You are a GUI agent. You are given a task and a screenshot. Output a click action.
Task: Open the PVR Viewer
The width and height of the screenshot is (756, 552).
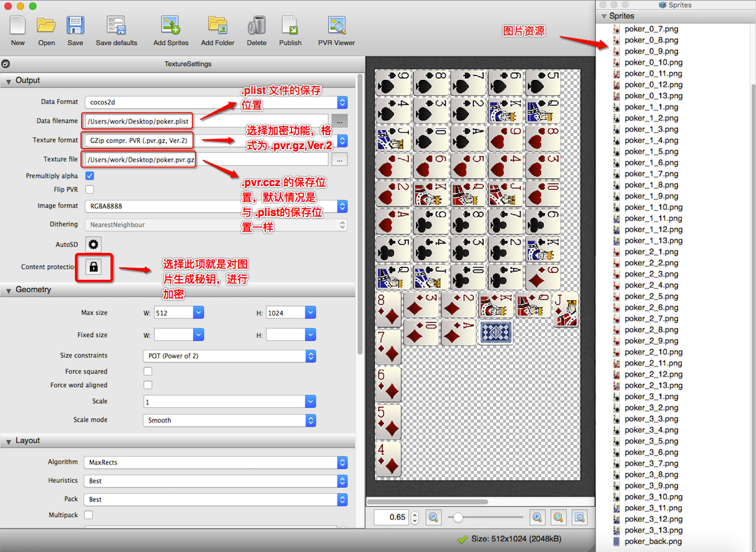tap(336, 26)
